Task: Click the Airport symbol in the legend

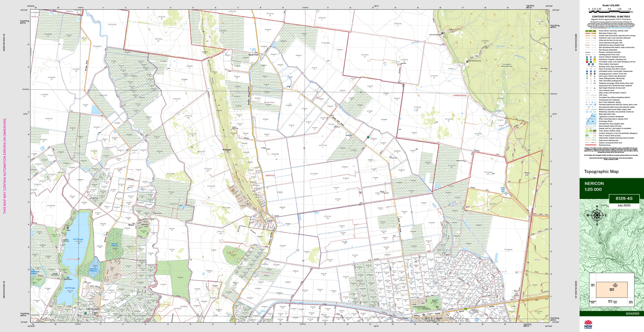Action: (587, 57)
